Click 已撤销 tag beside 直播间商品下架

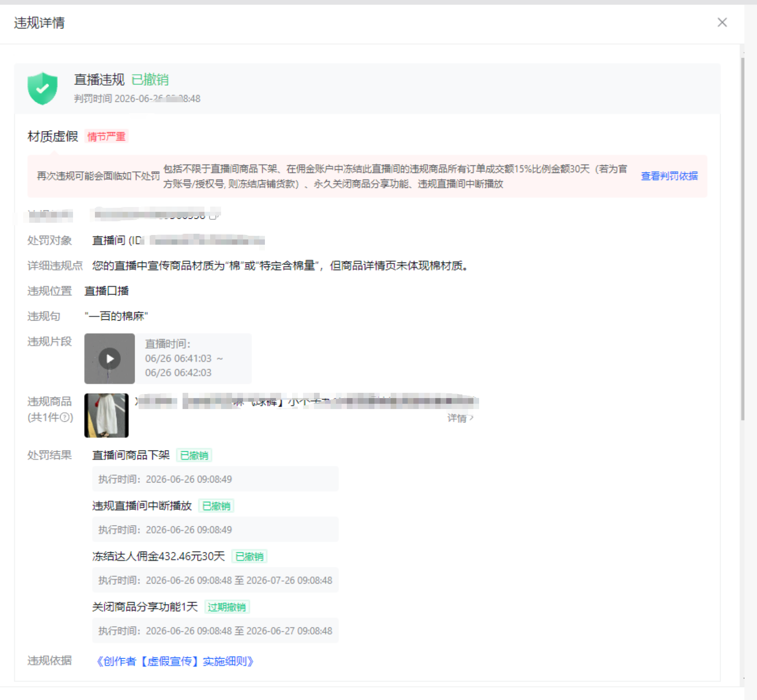pos(194,455)
